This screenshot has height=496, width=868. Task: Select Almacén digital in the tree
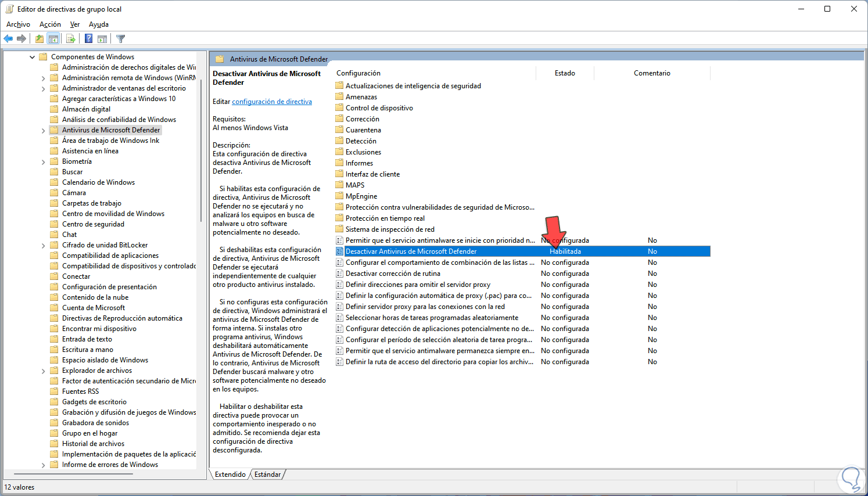click(86, 109)
